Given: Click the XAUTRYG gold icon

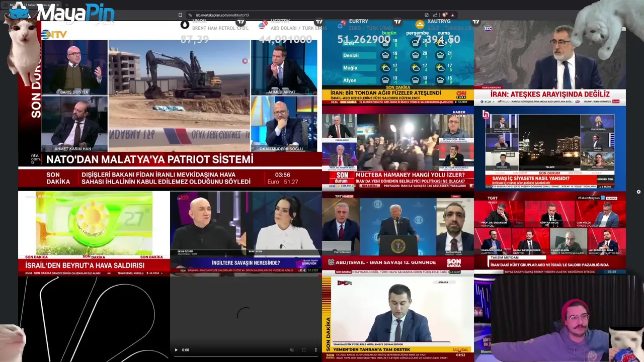Looking at the screenshot, I should tap(420, 24).
